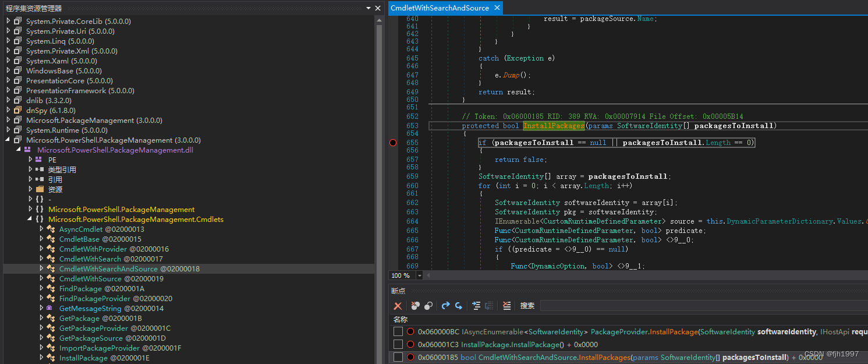Click the second blue curved-arrow icon in breakpoints toolbar
Viewport: 868px width, 364px height.
point(459,306)
